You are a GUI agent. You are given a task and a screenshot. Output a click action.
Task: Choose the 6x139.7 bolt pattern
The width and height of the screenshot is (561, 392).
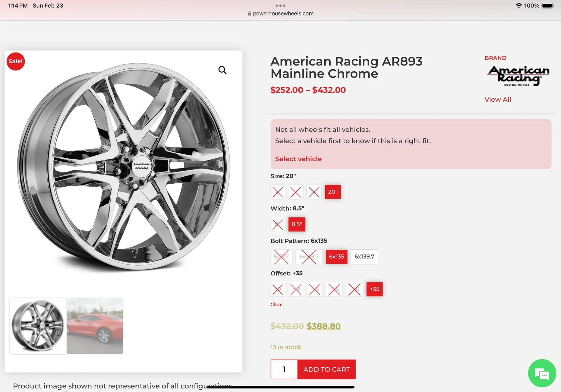364,257
